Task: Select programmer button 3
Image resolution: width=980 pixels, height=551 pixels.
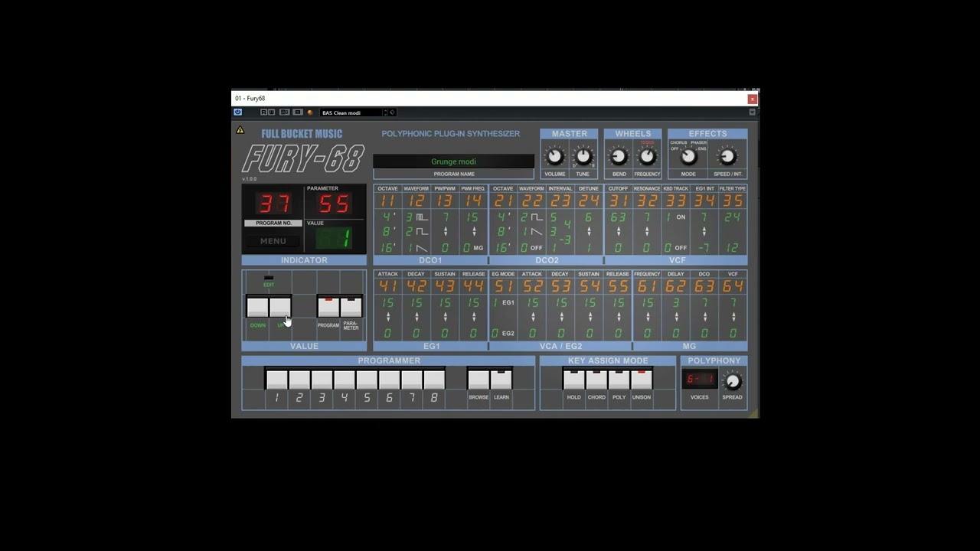Action: (322, 380)
